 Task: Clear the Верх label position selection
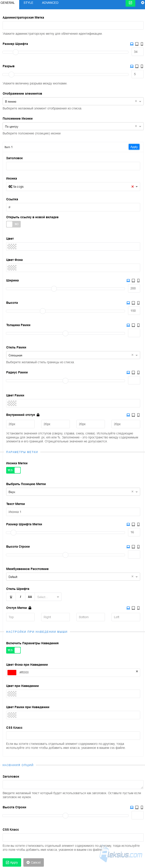[x=132, y=492]
